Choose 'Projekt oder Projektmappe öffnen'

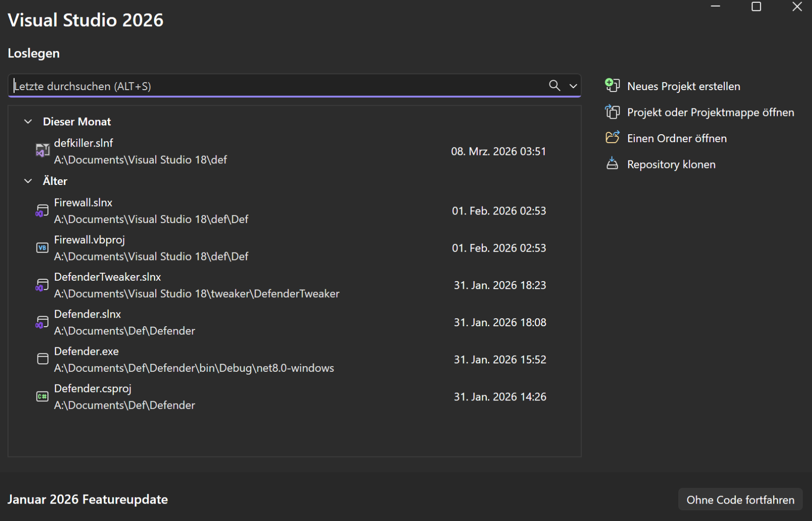pos(710,113)
